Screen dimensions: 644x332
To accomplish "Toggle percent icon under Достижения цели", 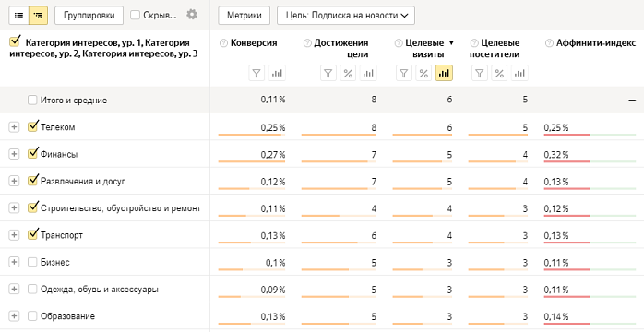I will [348, 74].
